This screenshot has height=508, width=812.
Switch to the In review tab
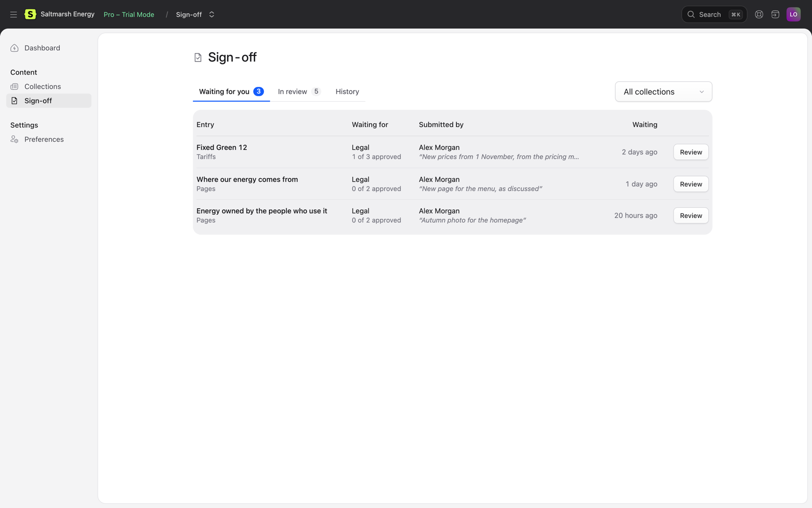(299, 92)
